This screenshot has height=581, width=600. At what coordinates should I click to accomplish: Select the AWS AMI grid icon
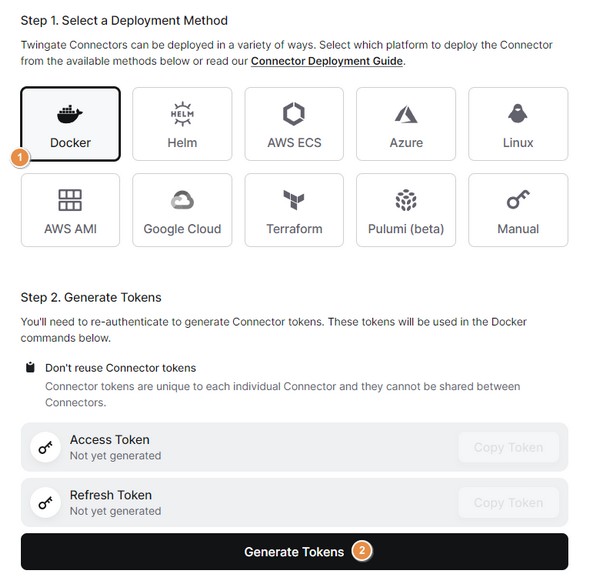[x=70, y=200]
